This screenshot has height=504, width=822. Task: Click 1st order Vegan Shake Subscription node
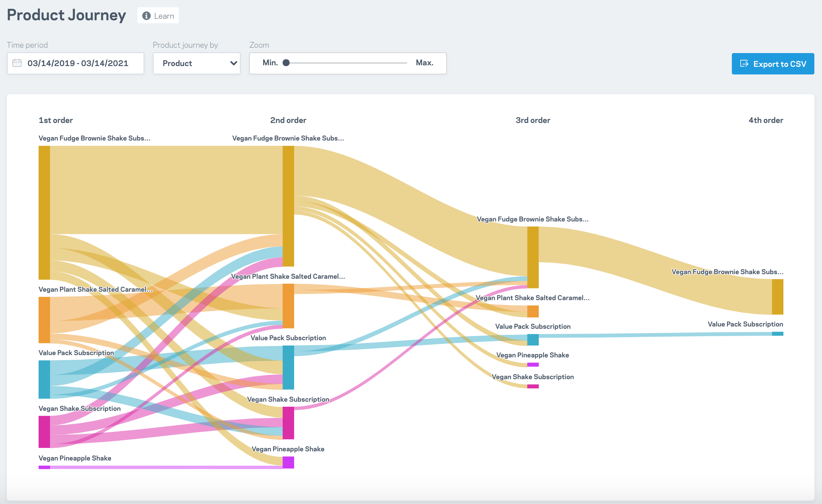pos(44,431)
